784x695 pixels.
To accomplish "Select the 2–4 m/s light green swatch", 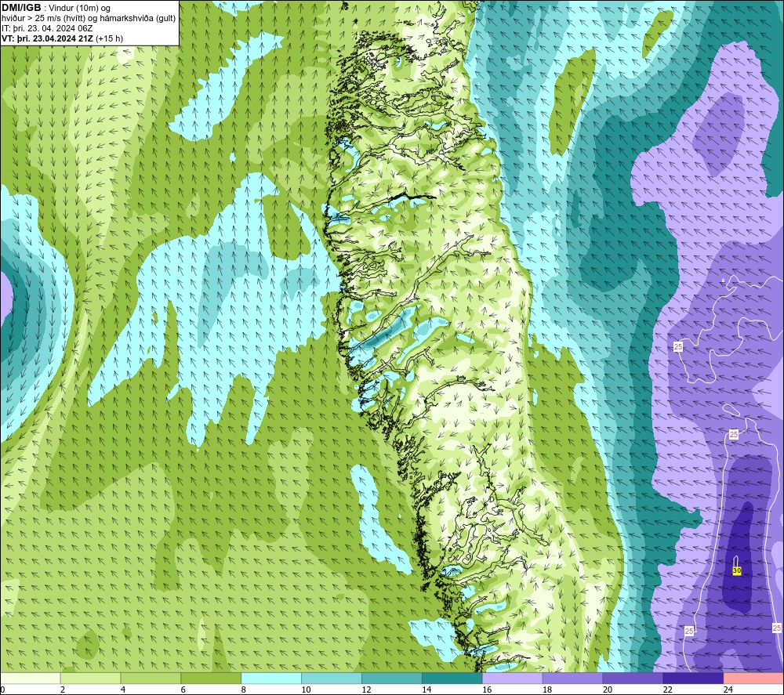I will [x=90, y=678].
